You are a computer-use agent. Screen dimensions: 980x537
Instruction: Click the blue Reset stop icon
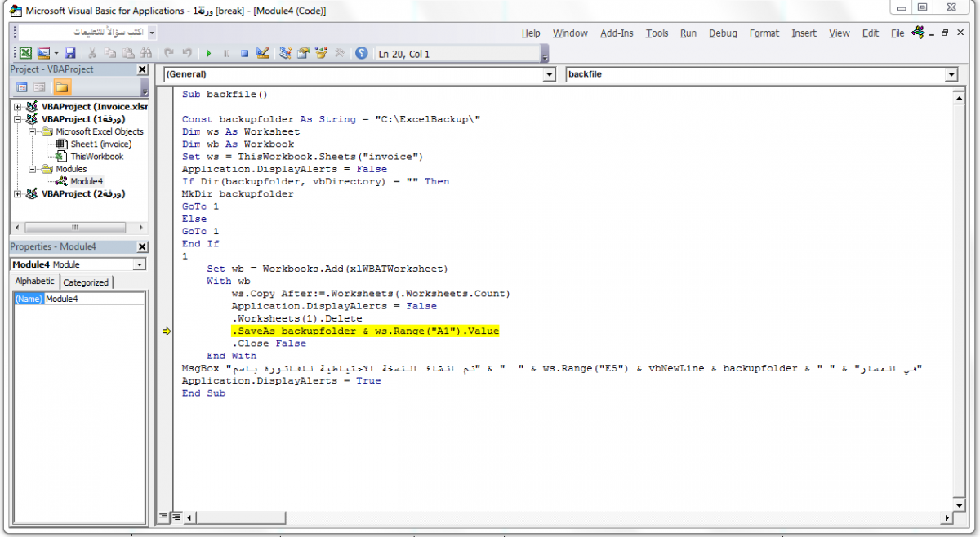pos(244,53)
